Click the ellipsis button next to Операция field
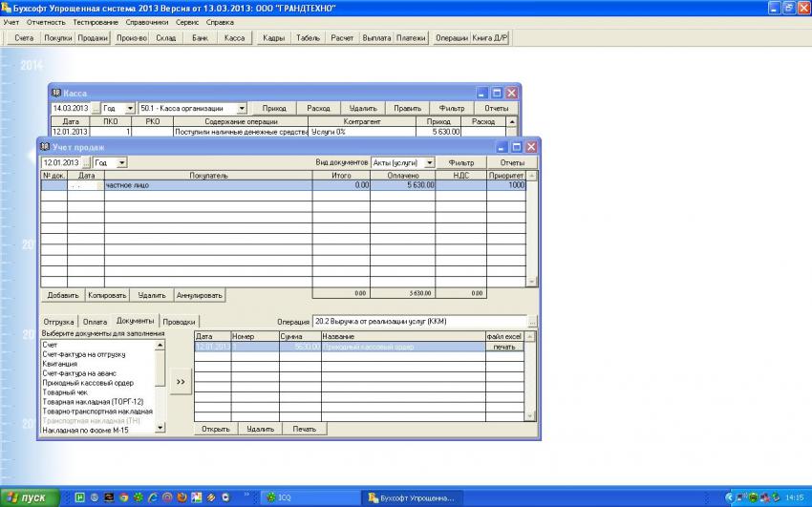Screen dimensions: 812x507 pos(532,322)
